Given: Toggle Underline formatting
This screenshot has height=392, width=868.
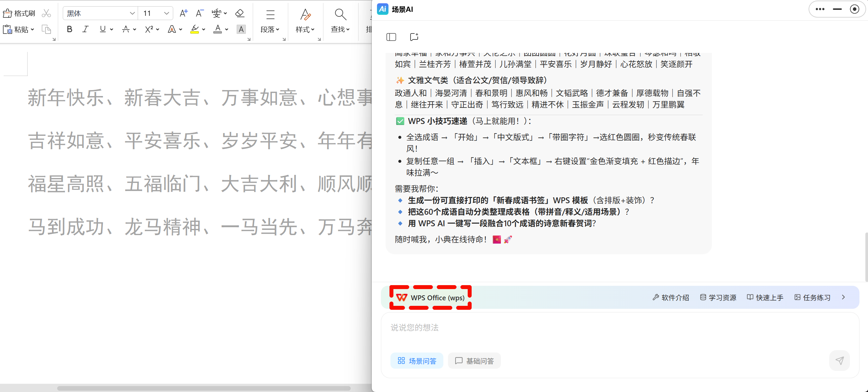Looking at the screenshot, I should click(x=103, y=30).
